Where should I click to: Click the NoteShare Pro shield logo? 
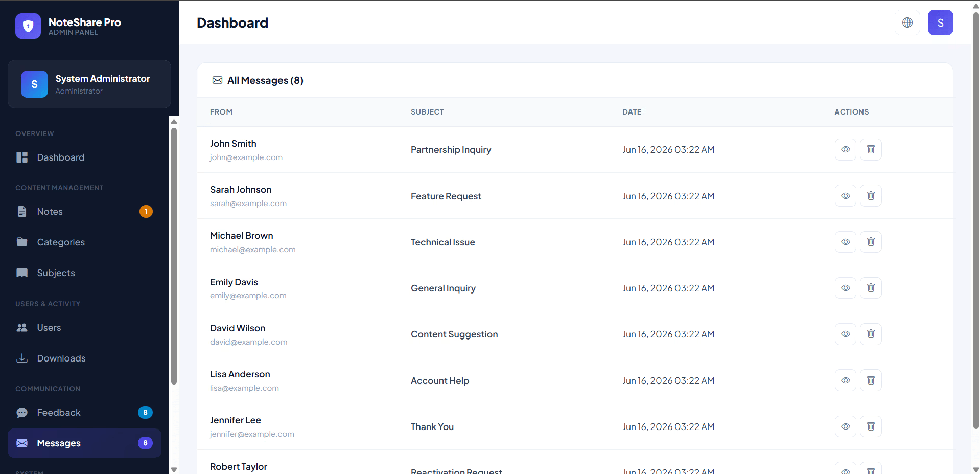(28, 26)
